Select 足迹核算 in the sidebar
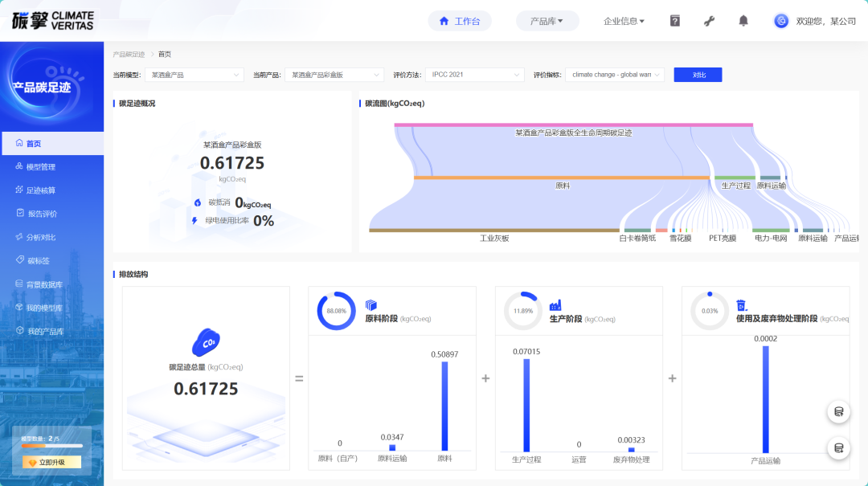868x486 pixels. point(40,190)
